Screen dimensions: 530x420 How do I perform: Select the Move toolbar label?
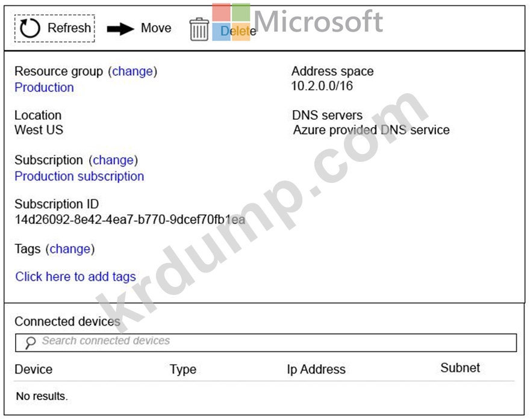(156, 28)
